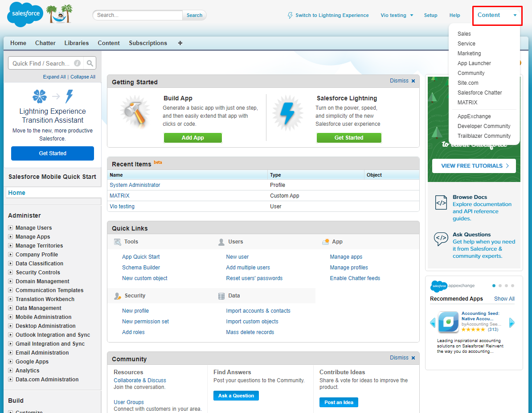This screenshot has height=413, width=532.
Task: Click the Accounting Seed app icon
Action: [x=448, y=322]
